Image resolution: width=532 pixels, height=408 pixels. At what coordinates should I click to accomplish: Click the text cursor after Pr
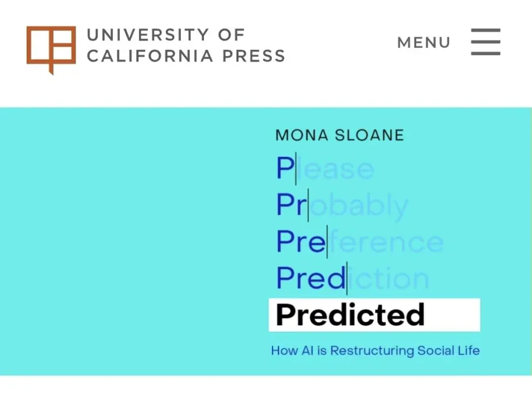[x=308, y=205]
